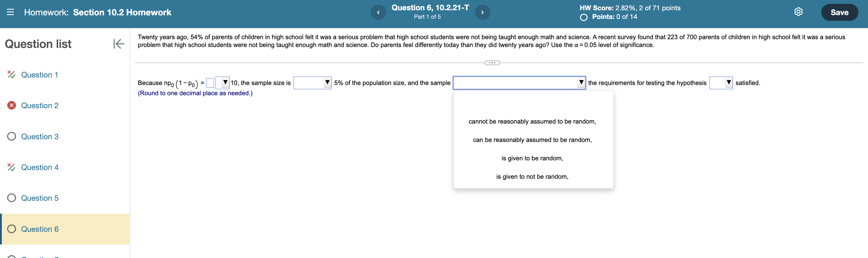Click the next question arrow
Screen dimensions: 868x258
pyautogui.click(x=483, y=12)
